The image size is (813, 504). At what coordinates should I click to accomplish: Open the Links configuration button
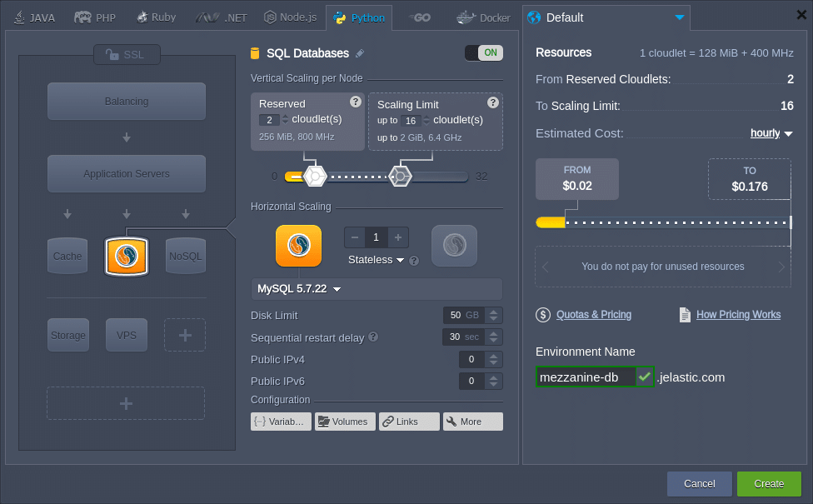tap(409, 422)
